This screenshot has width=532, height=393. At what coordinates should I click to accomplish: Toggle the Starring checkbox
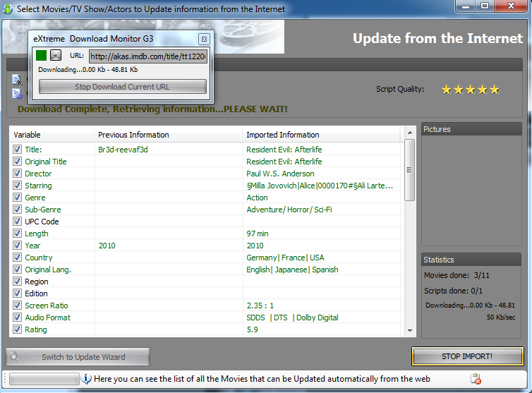pos(17,186)
